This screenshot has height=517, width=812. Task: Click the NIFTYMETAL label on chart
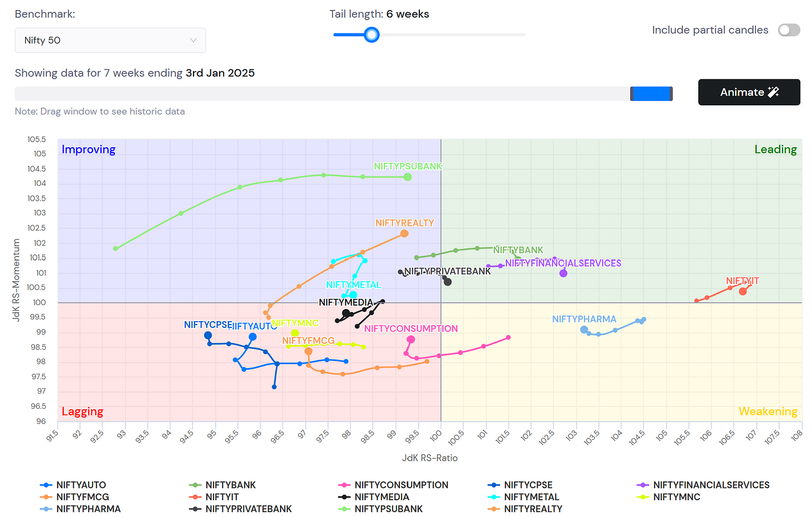click(354, 285)
